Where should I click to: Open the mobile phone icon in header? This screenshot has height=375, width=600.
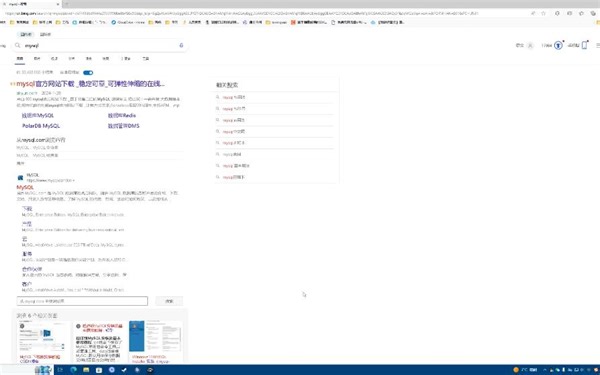tap(584, 45)
